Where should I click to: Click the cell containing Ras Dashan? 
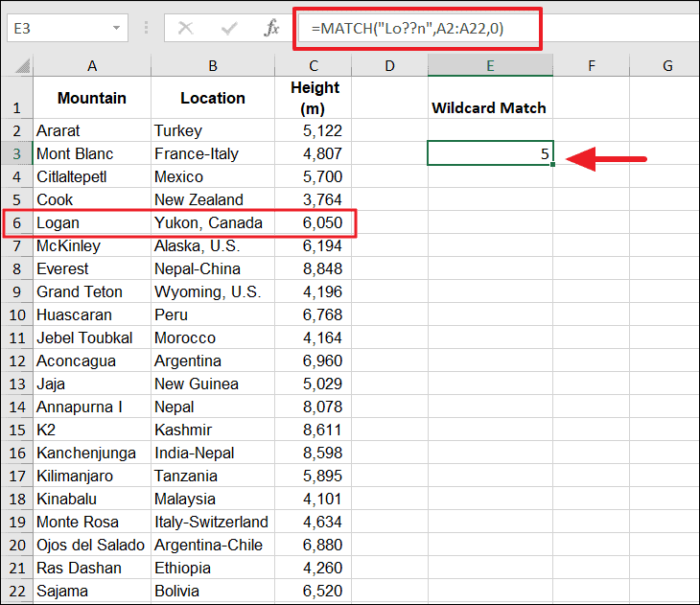[92, 568]
